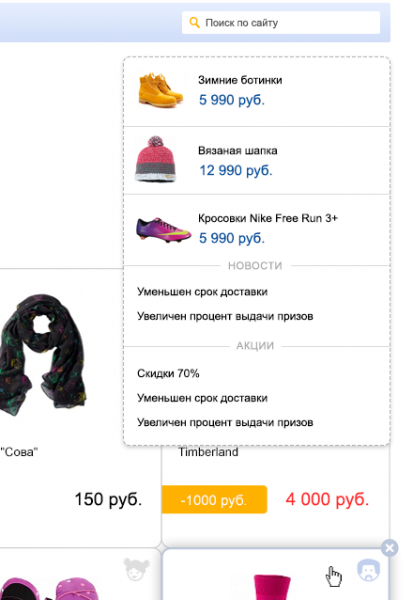Click the orange magnifier search icon
Screen dimensions: 413x600
(x=194, y=23)
